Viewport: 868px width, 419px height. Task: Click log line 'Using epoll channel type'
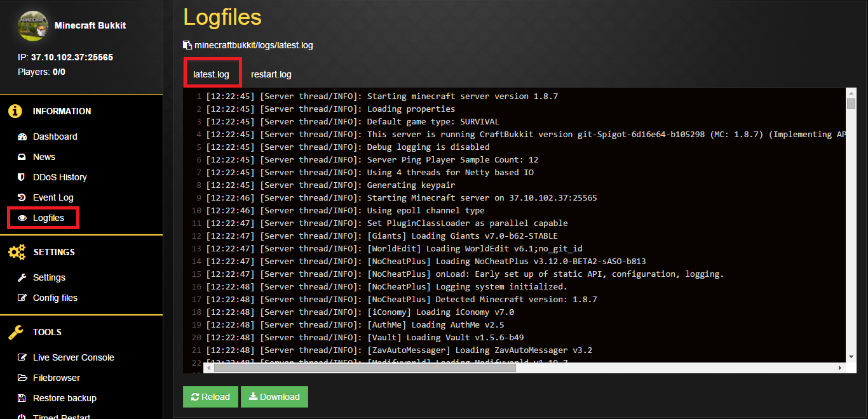point(345,210)
